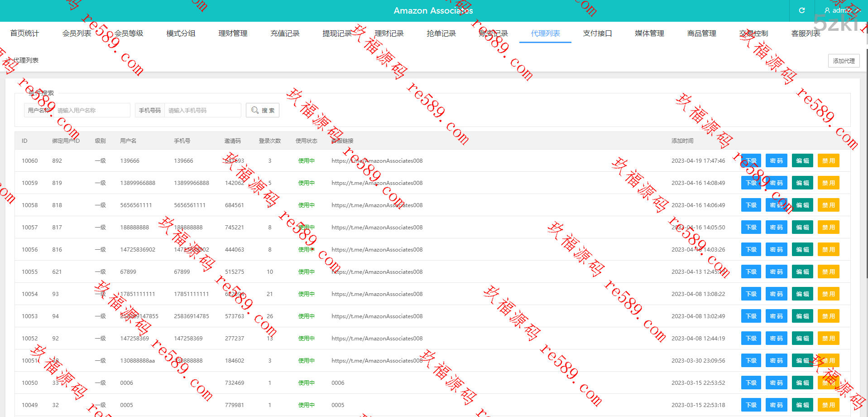
Task: Click the refresh icon in the header
Action: 801,10
